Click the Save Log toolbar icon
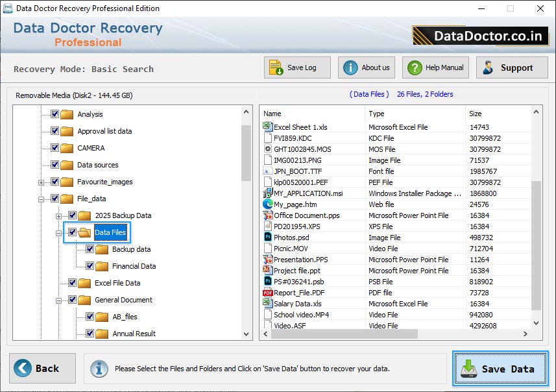Screen dimensions: 556x392 coord(276,67)
